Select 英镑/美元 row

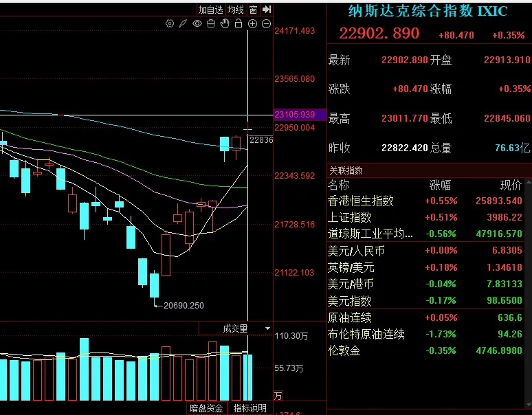pos(425,267)
